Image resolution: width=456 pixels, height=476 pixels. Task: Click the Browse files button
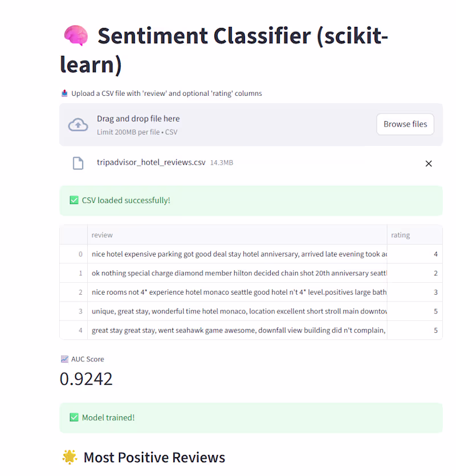(x=405, y=124)
